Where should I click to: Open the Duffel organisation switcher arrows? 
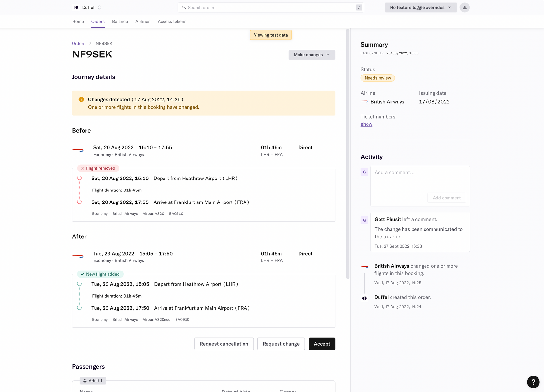pos(99,7)
